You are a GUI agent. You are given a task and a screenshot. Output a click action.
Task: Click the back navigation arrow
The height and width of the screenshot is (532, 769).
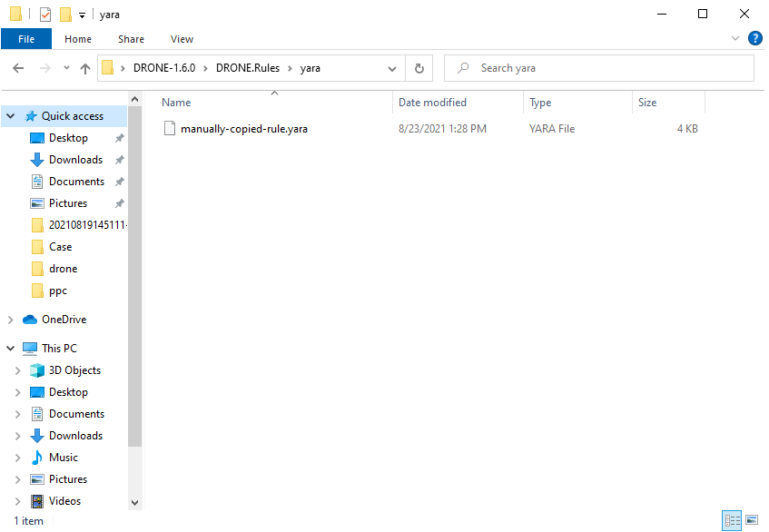pyautogui.click(x=17, y=67)
